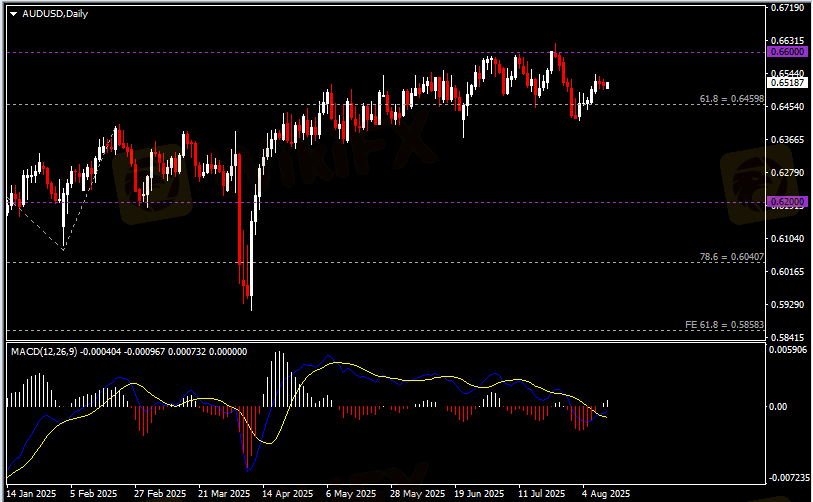Click the 0.67190 value on price axis
The width and height of the screenshot is (813, 502).
(787, 8)
